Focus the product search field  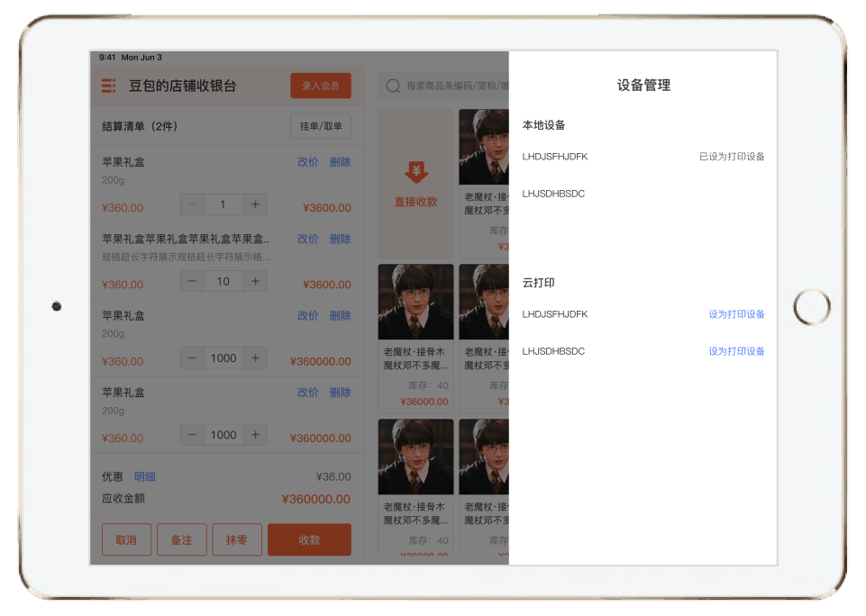point(443,86)
